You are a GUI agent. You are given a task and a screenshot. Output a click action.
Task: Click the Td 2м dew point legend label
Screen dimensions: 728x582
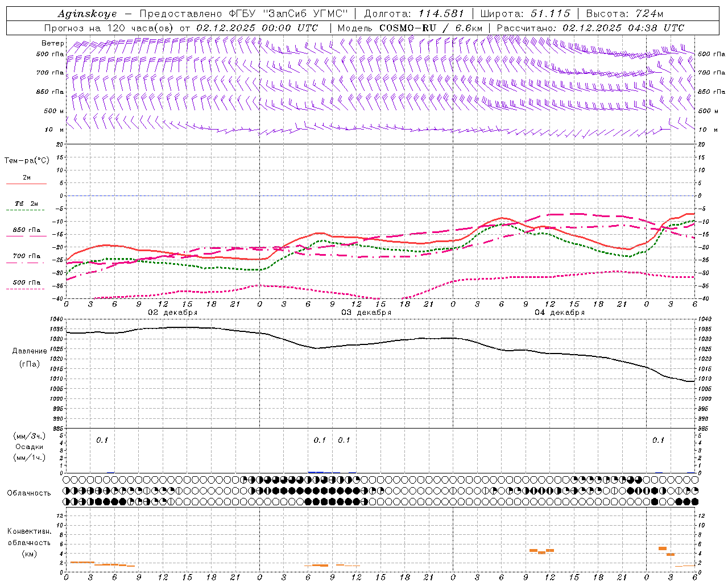click(27, 203)
